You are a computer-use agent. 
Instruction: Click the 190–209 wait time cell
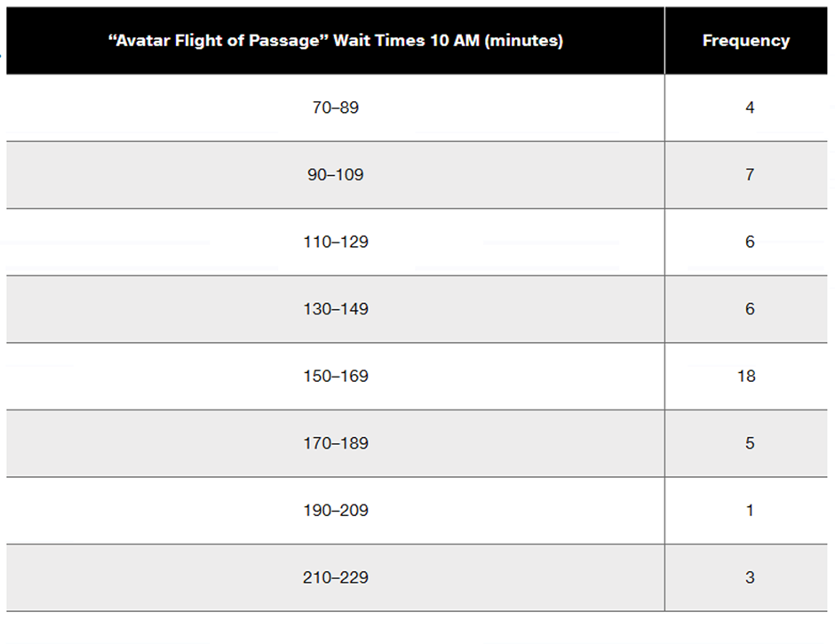pyautogui.click(x=336, y=511)
